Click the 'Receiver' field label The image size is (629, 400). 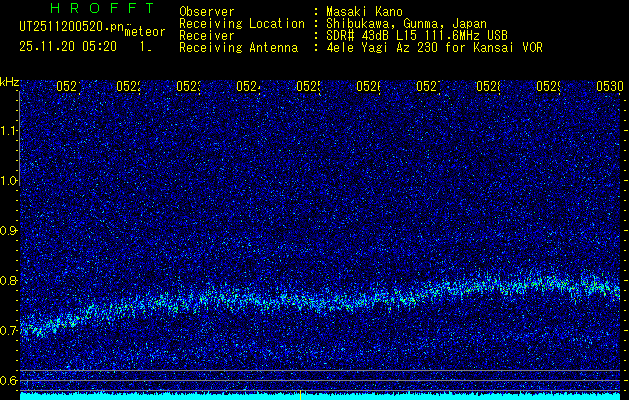pyautogui.click(x=207, y=36)
